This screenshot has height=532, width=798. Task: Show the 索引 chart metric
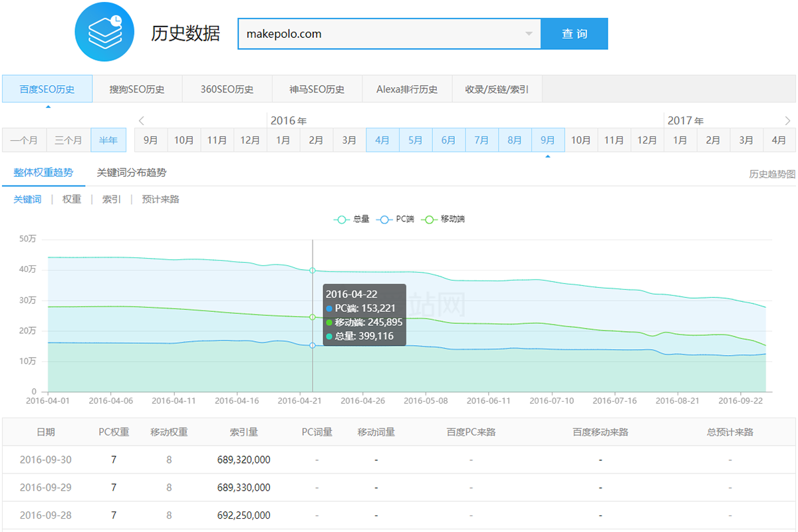coord(112,199)
